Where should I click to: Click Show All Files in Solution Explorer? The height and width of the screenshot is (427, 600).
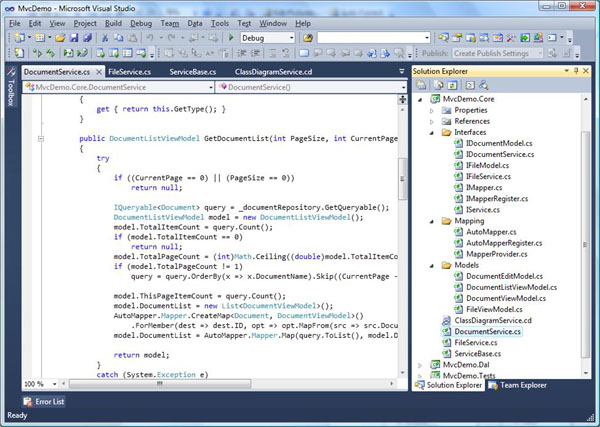(x=439, y=85)
